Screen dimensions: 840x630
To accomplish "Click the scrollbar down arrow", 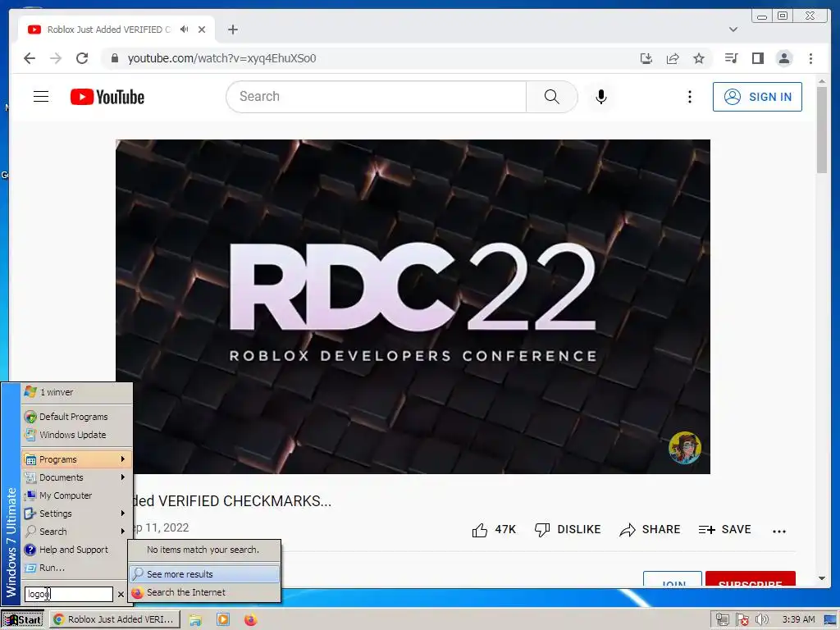I will pos(822,578).
